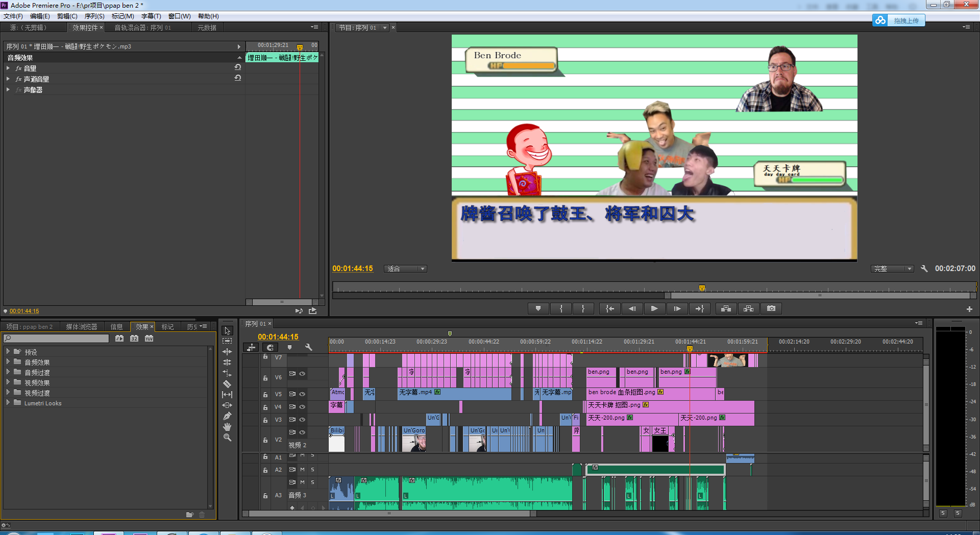
Task: Open the 文件(F) menu
Action: pos(13,16)
